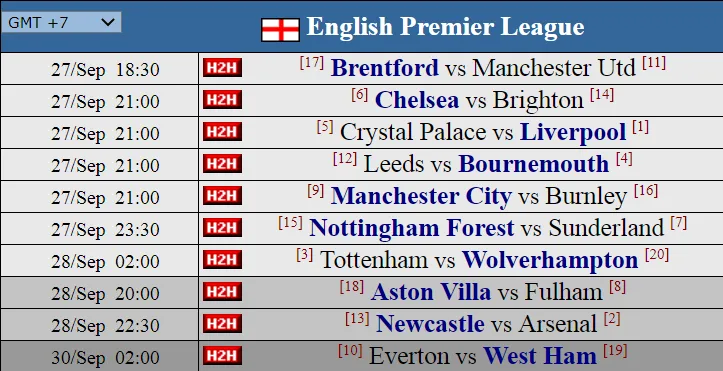Select the Liverpool team name
The width and height of the screenshot is (723, 371).
pyautogui.click(x=573, y=132)
